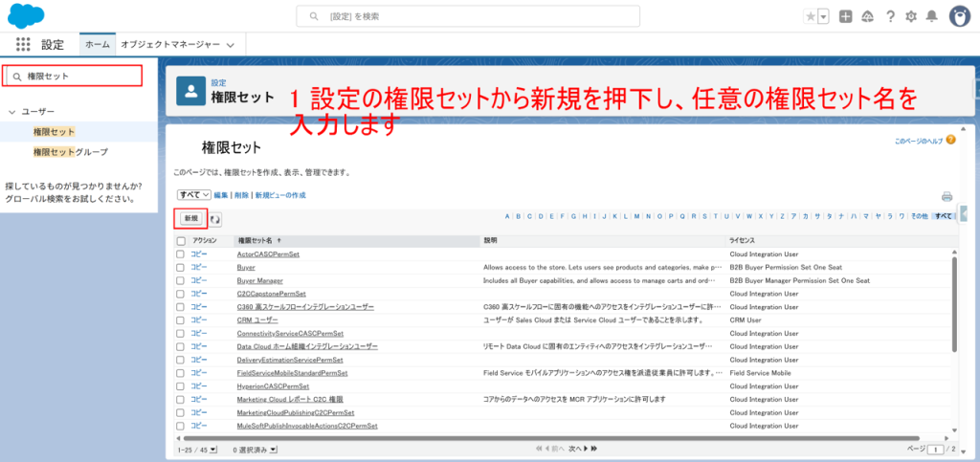Image resolution: width=980 pixels, height=462 pixels.
Task: Open Global Actions plus icon
Action: tap(845, 16)
